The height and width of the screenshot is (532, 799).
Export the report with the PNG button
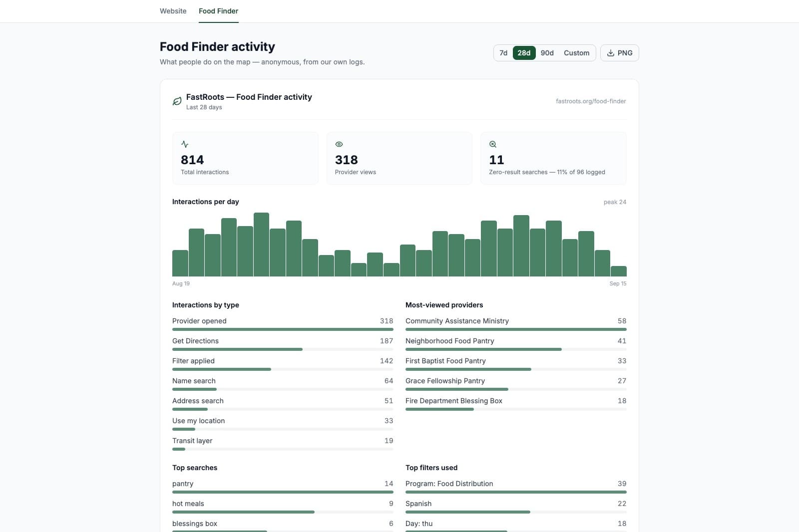click(619, 53)
